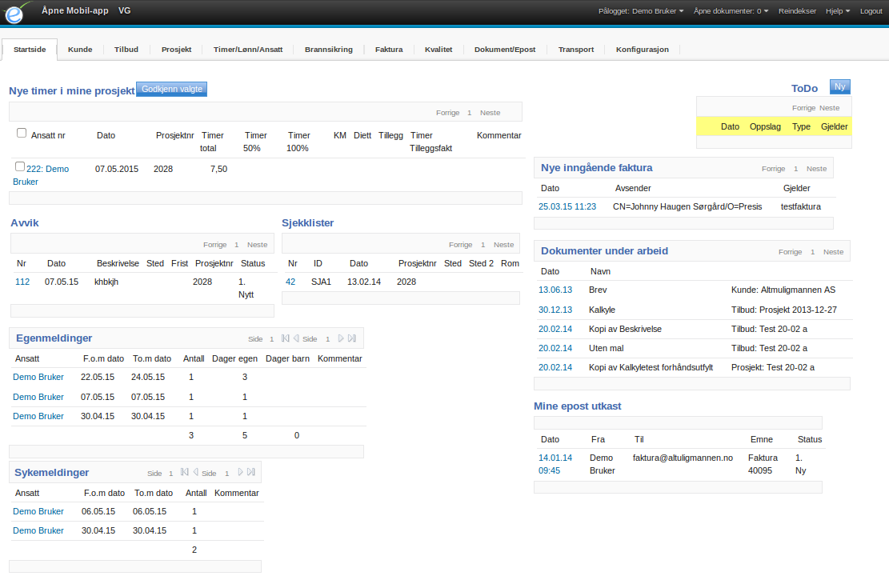
Task: Switch to the Faktura tab
Action: [389, 50]
